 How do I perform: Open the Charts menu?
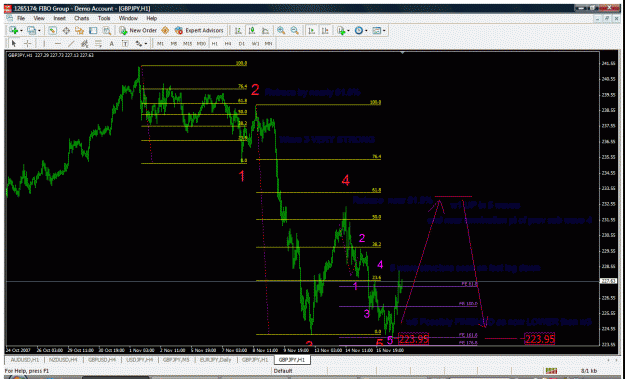click(x=82, y=18)
